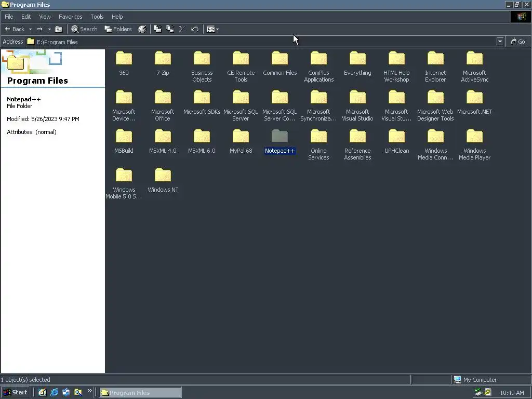The width and height of the screenshot is (532, 399).
Task: Open the Edit menu
Action: (26, 17)
